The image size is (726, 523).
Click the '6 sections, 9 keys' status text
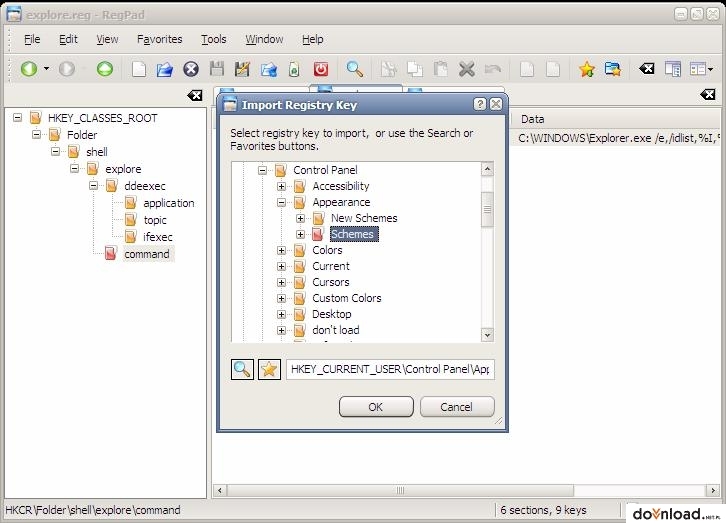pos(543,510)
